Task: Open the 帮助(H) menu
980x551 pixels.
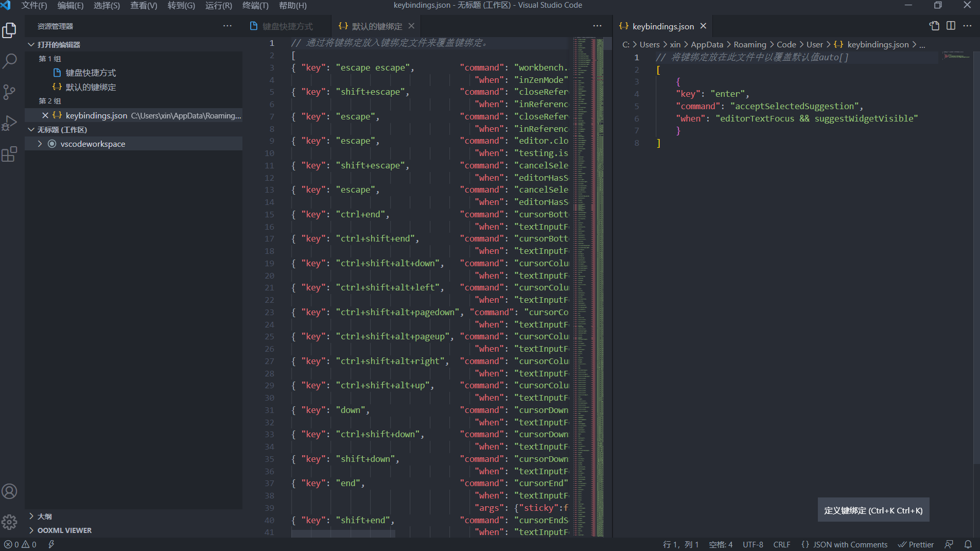Action: (x=292, y=5)
